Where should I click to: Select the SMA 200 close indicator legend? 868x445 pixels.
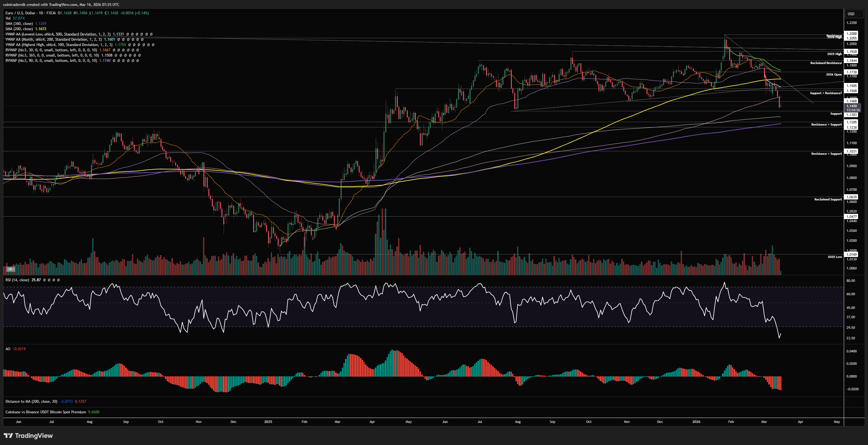[x=19, y=29]
